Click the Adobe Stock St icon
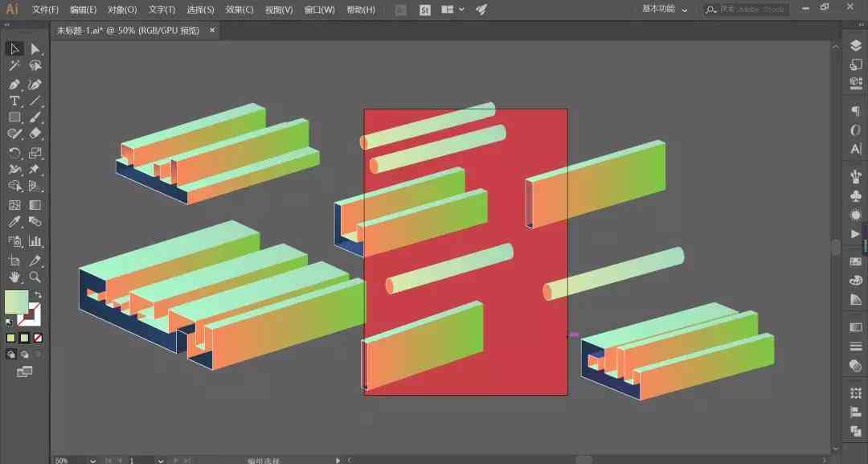Image resolution: width=868 pixels, height=464 pixels. [x=424, y=10]
